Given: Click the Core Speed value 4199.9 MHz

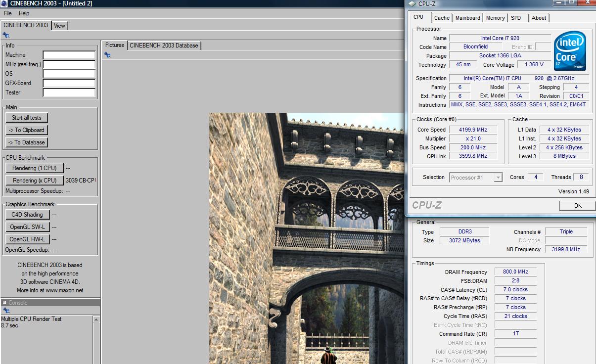Looking at the screenshot, I should [x=473, y=130].
